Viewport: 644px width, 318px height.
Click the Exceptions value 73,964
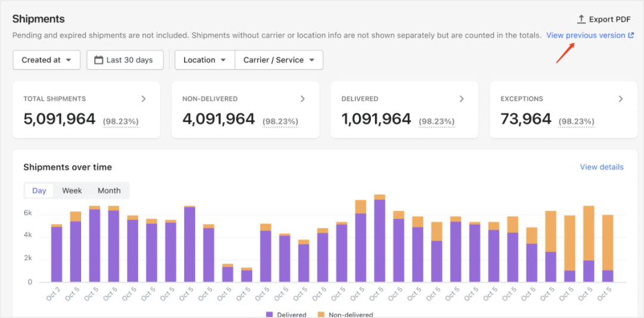[526, 119]
